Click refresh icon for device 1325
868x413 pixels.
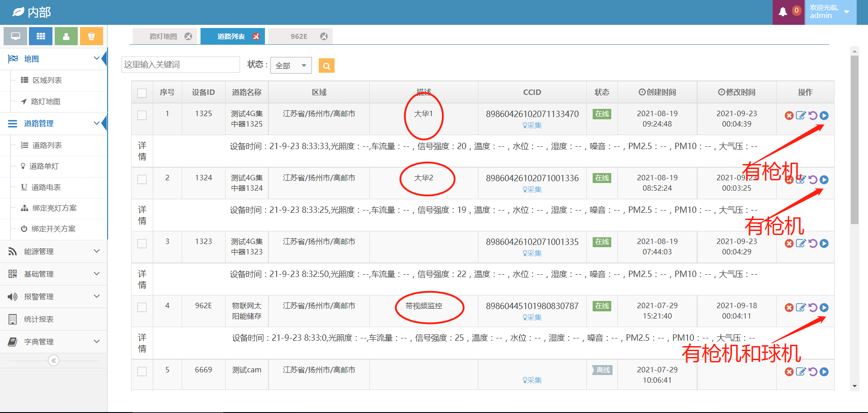(x=812, y=116)
